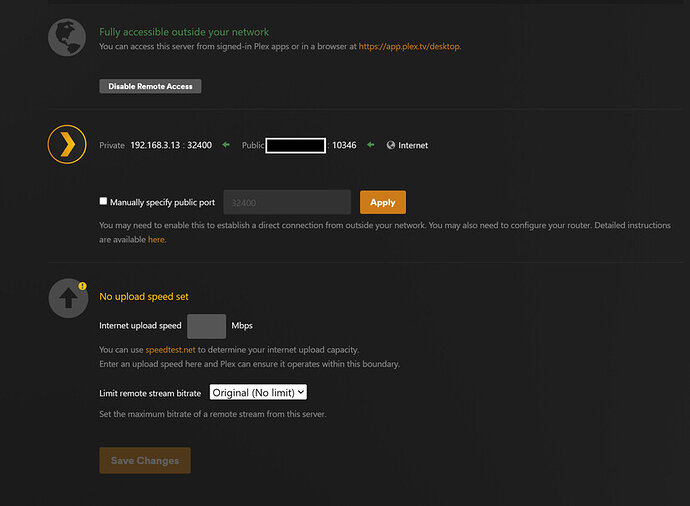
Task: Click the private IP 192.168.3.13 text
Action: click(155, 145)
